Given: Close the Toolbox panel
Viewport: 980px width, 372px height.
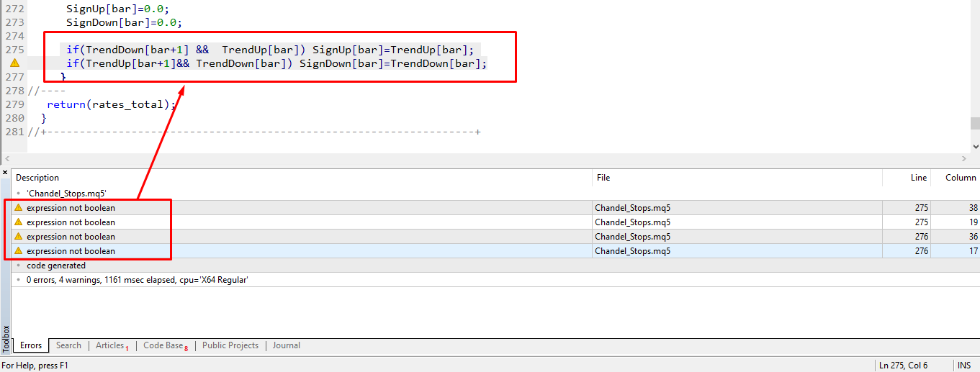Looking at the screenshot, I should 5,173.
